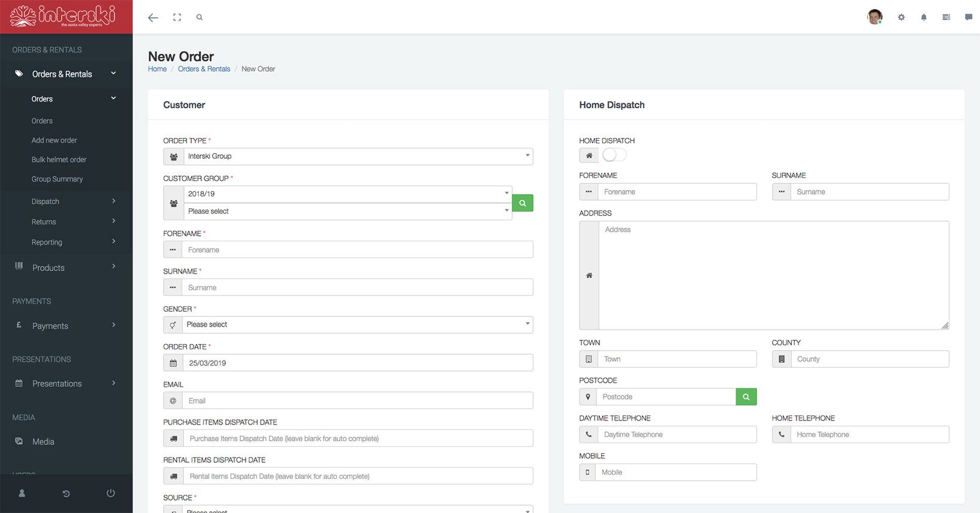Open the top bar search icon
The width and height of the screenshot is (980, 513).
coord(200,17)
